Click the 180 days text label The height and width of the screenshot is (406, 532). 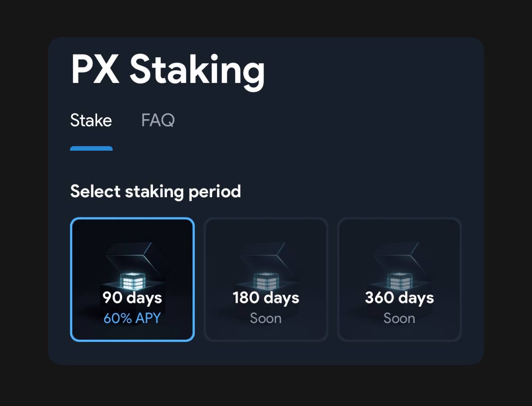[x=266, y=298]
